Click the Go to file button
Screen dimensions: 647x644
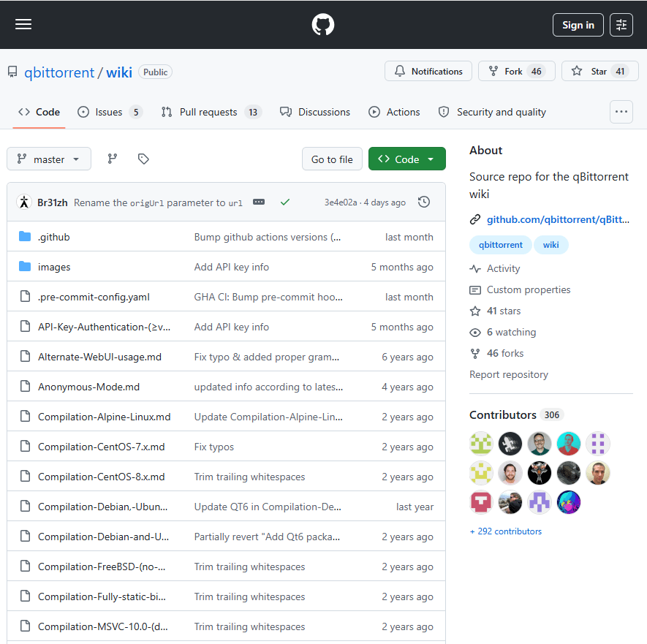click(332, 159)
